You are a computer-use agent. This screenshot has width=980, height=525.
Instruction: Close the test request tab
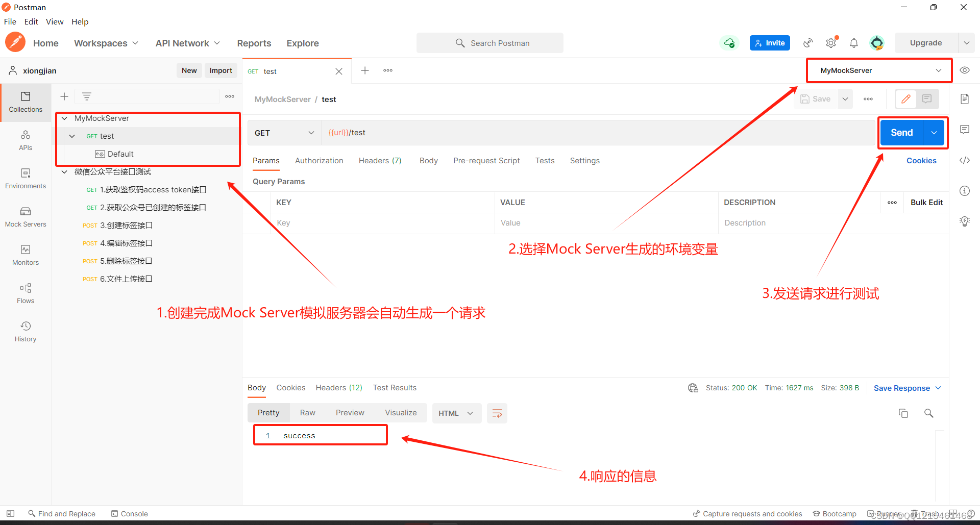[339, 71]
